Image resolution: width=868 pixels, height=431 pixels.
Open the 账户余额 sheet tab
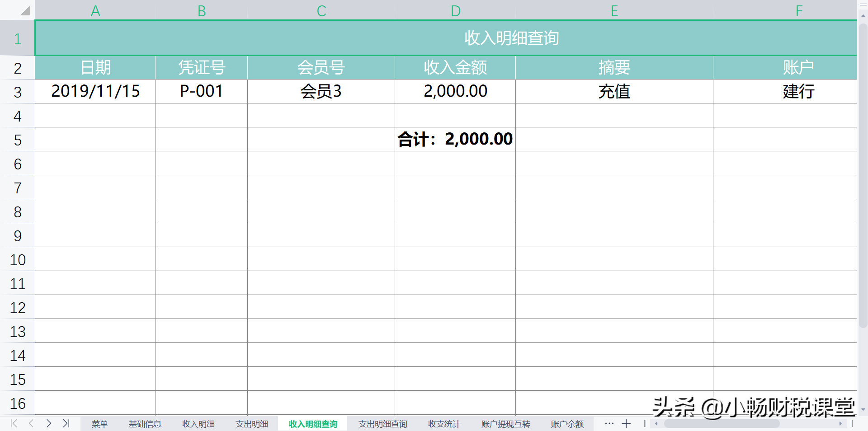pyautogui.click(x=566, y=424)
